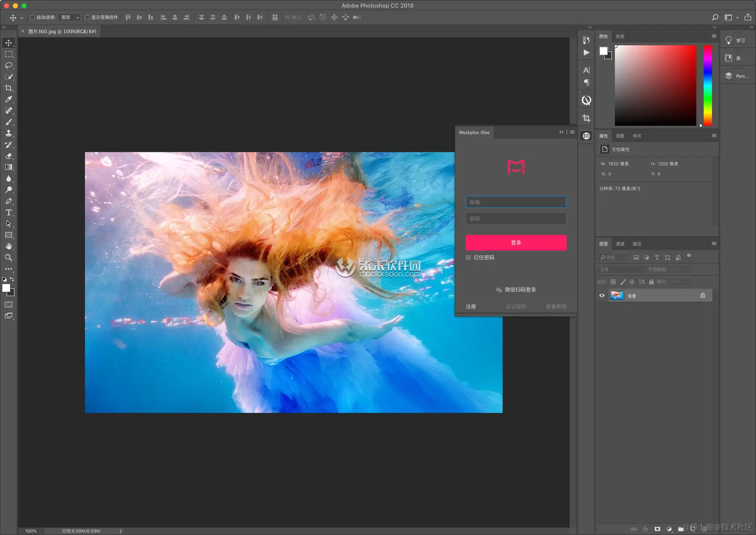Pick the Crop tool in the left toolbar
Screen dimensions: 756x535
click(x=9, y=88)
